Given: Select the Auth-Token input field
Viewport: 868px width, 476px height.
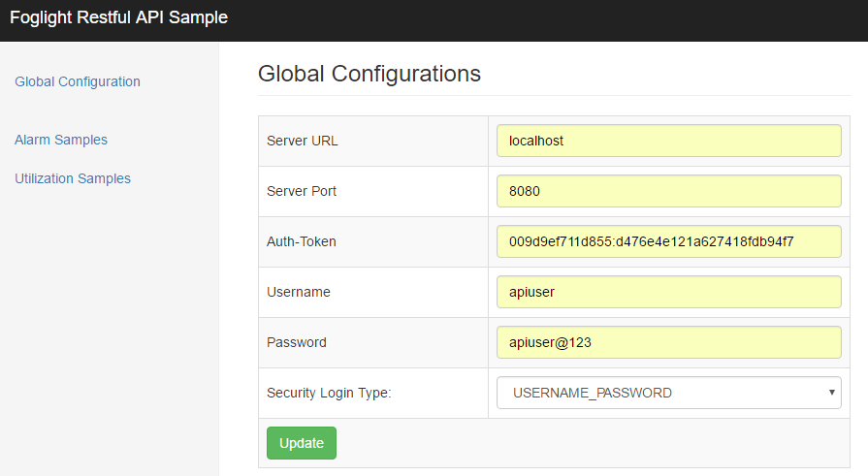Looking at the screenshot, I should click(x=668, y=241).
